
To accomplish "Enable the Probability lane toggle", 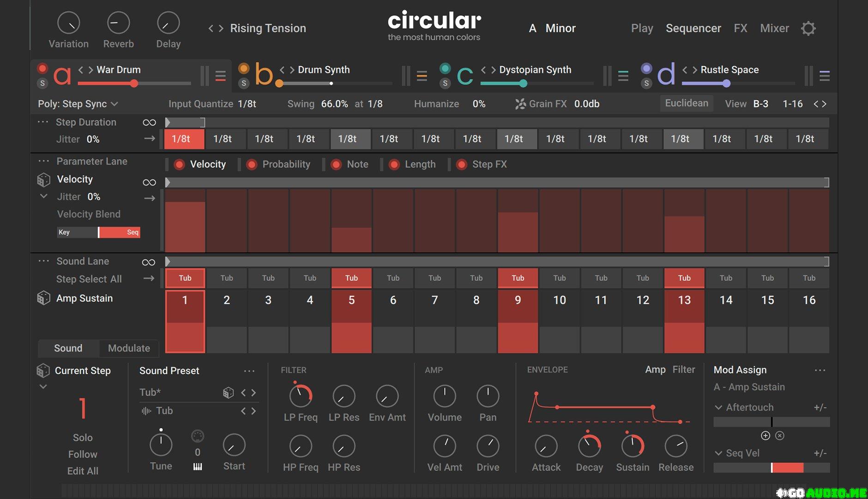I will (252, 164).
